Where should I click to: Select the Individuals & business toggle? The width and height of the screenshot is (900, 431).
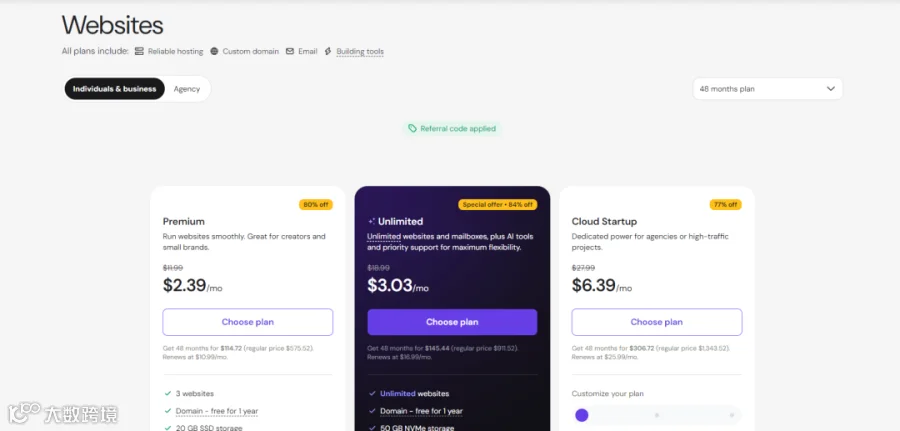coord(115,89)
